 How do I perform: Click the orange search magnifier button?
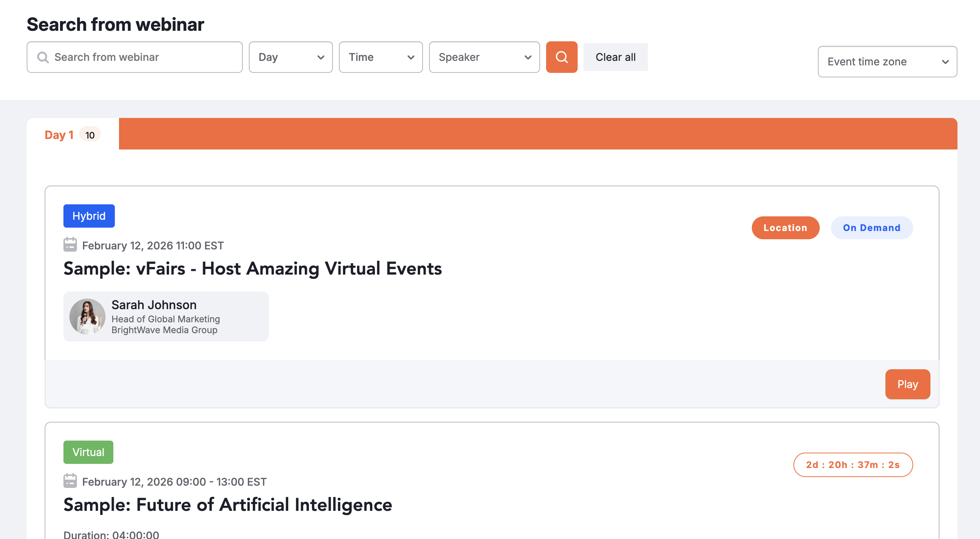pos(561,57)
